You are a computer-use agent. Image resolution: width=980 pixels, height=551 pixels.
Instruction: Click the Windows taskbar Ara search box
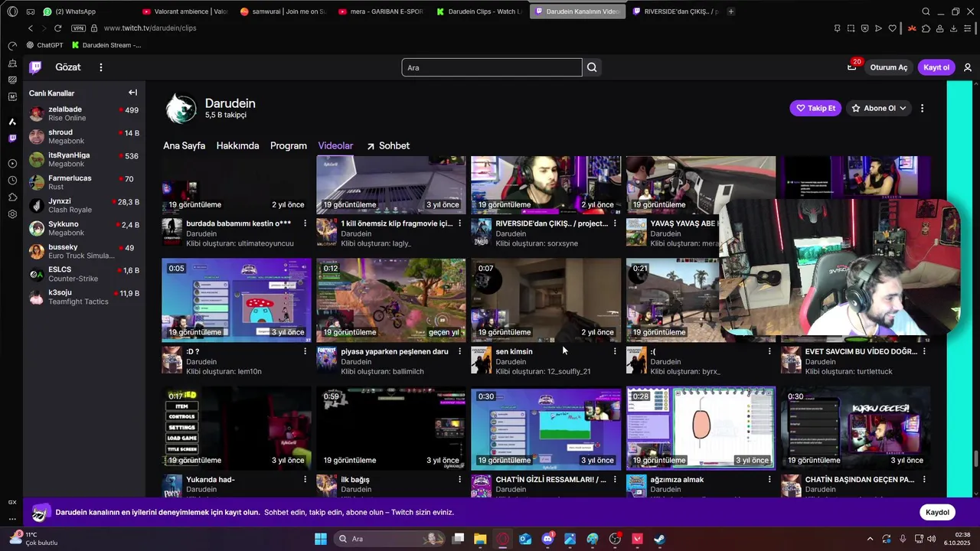click(x=390, y=539)
